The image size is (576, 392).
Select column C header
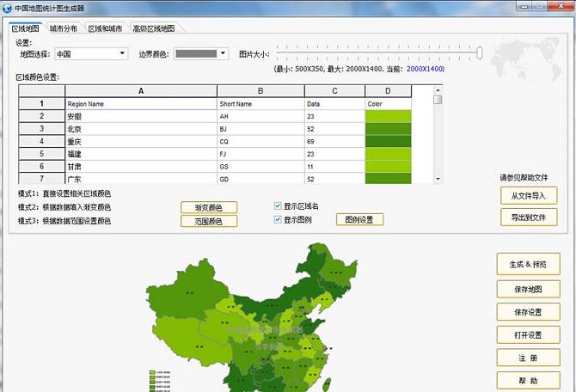(x=334, y=91)
